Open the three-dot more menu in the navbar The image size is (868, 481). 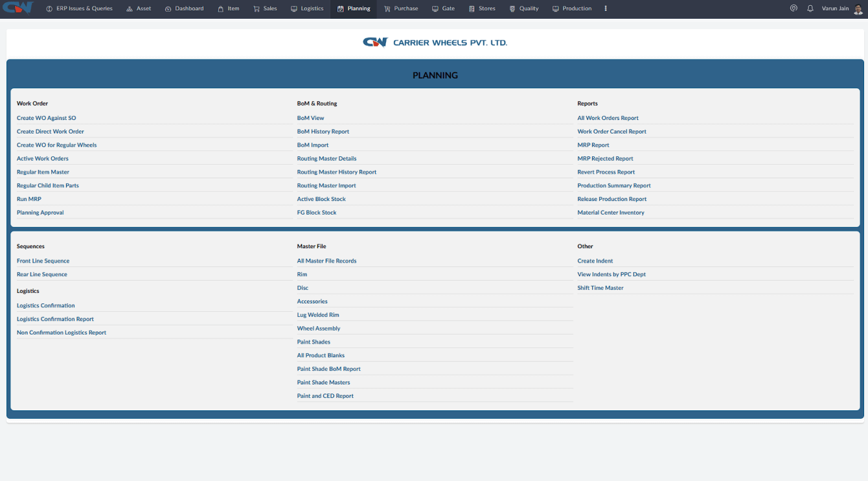[x=606, y=8]
